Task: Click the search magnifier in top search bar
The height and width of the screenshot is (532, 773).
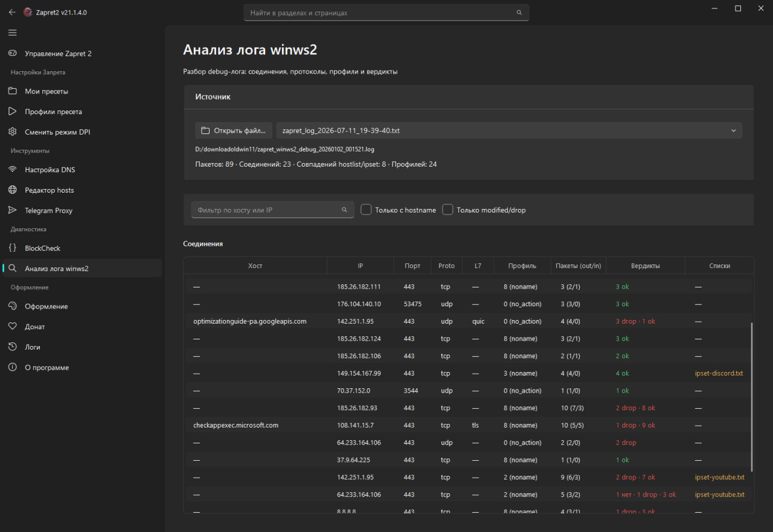Action: pos(519,13)
